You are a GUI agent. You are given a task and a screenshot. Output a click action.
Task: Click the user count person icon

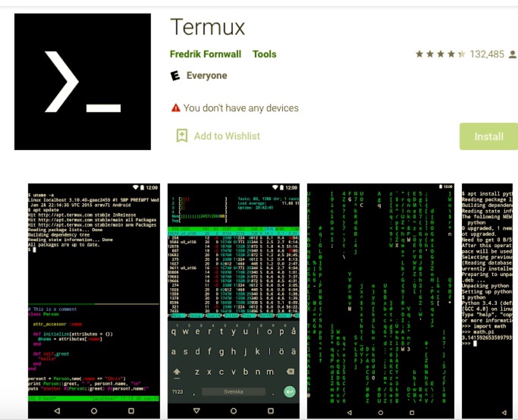pyautogui.click(x=513, y=54)
